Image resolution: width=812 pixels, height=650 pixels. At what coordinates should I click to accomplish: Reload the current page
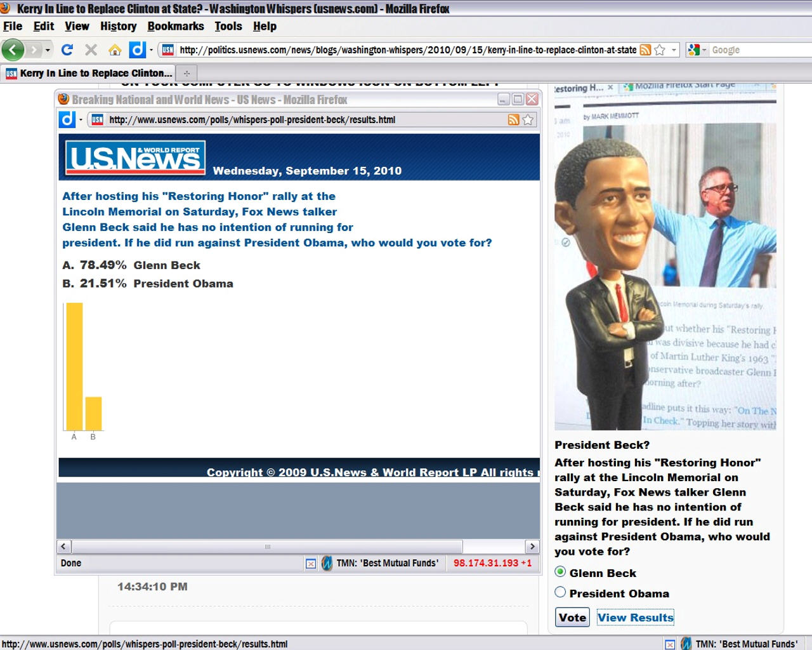pyautogui.click(x=67, y=50)
